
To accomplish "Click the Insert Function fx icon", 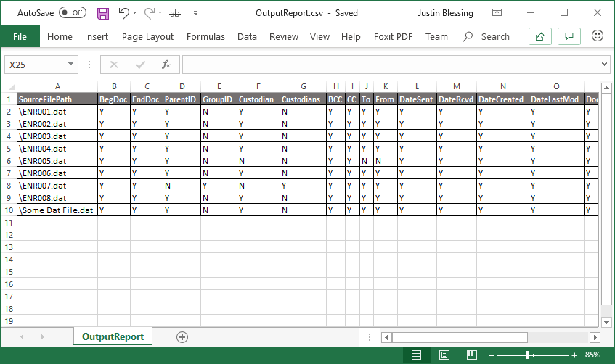I will [166, 65].
